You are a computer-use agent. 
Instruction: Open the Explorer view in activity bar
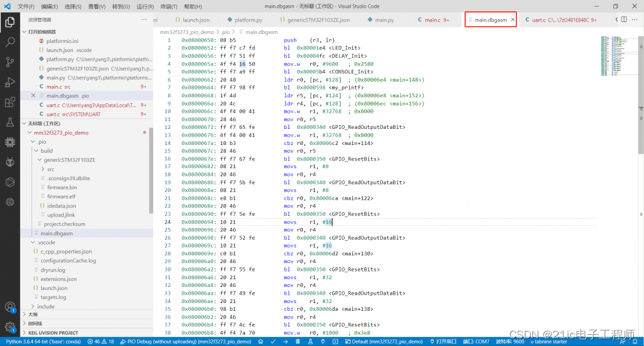click(x=10, y=22)
